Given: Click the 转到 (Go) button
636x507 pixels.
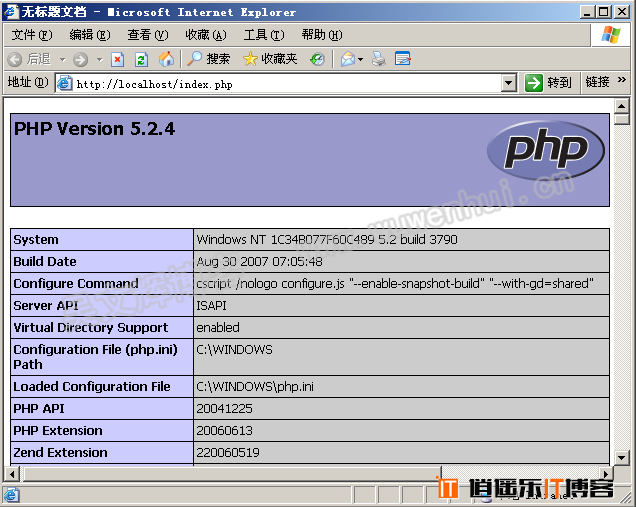Looking at the screenshot, I should coord(548,83).
